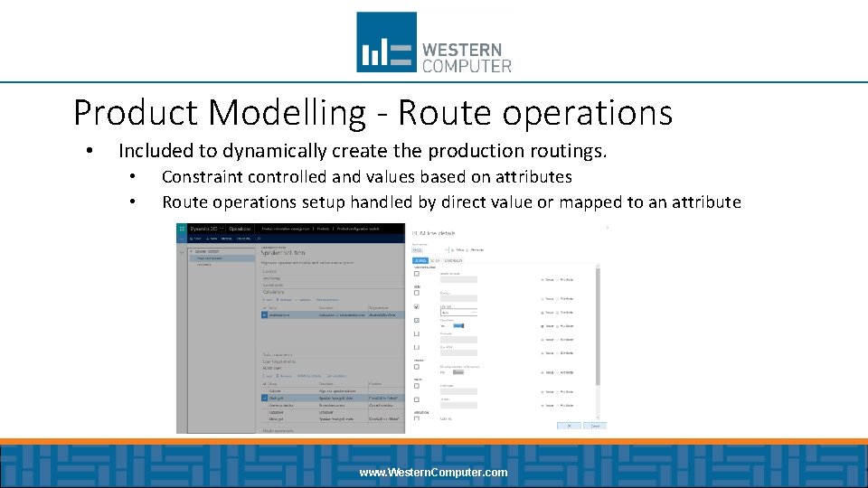Click the dialog vertical scrollbar
Viewport: 868px width, 488px height.
598,326
